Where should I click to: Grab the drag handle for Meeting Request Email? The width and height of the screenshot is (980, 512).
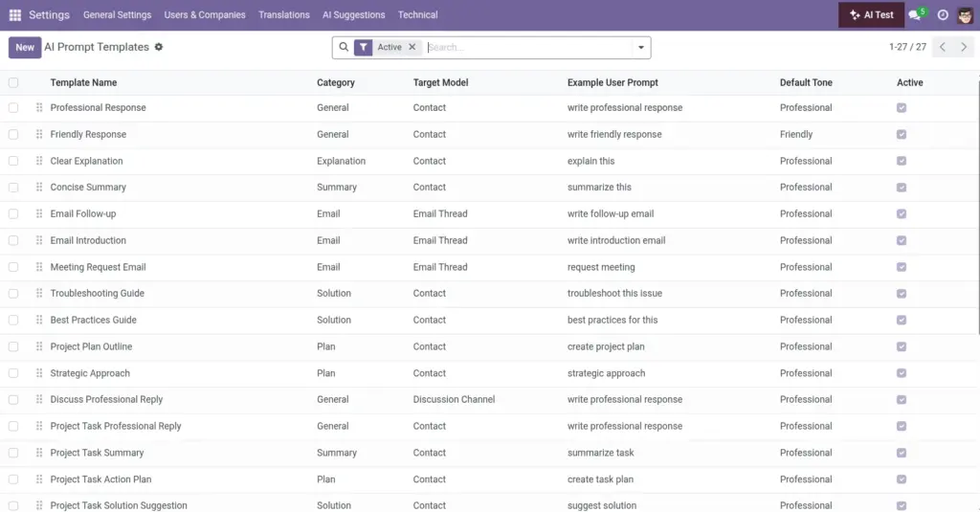tap(39, 267)
